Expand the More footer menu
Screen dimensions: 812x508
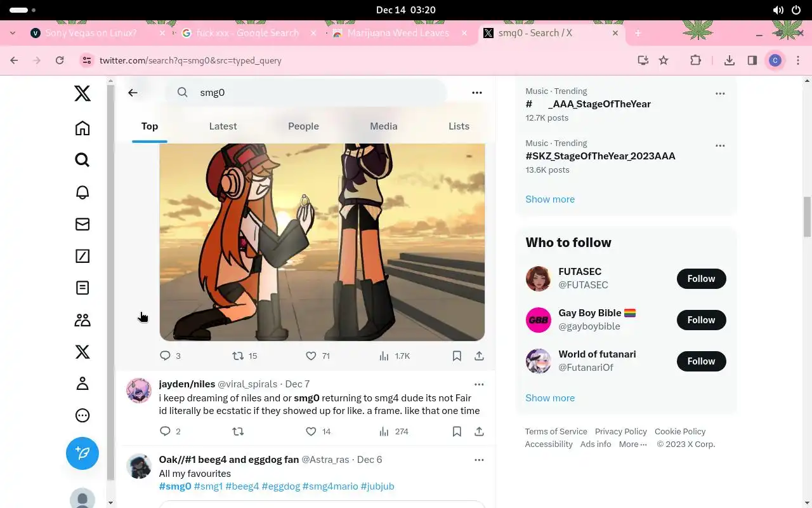(x=633, y=444)
